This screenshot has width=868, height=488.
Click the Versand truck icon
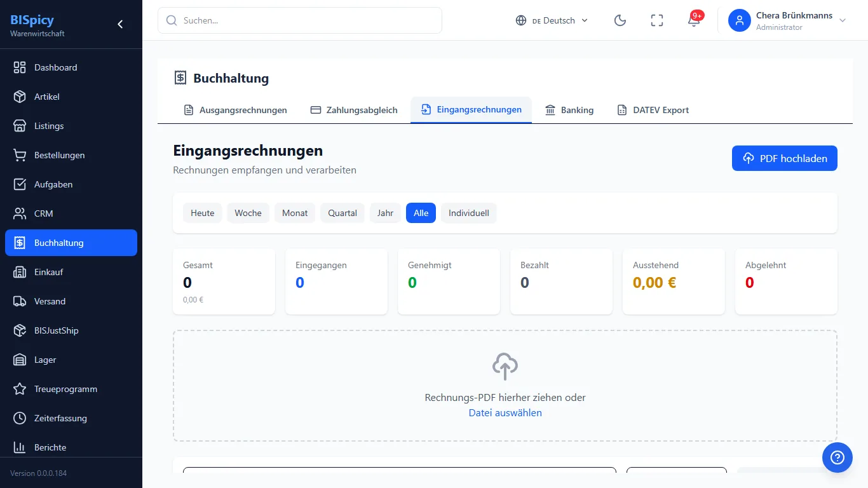click(20, 301)
